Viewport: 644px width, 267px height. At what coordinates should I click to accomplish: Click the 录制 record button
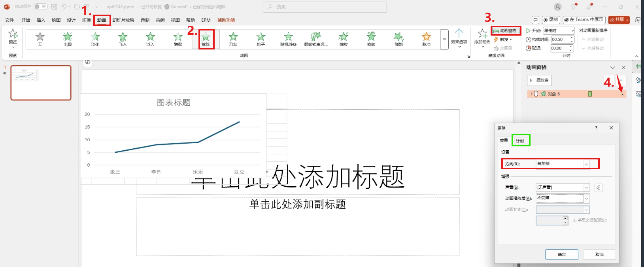(550, 20)
